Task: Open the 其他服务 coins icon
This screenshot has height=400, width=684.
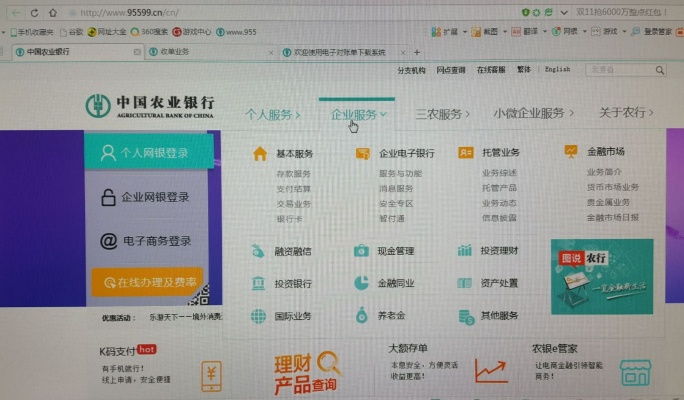Action: click(466, 317)
